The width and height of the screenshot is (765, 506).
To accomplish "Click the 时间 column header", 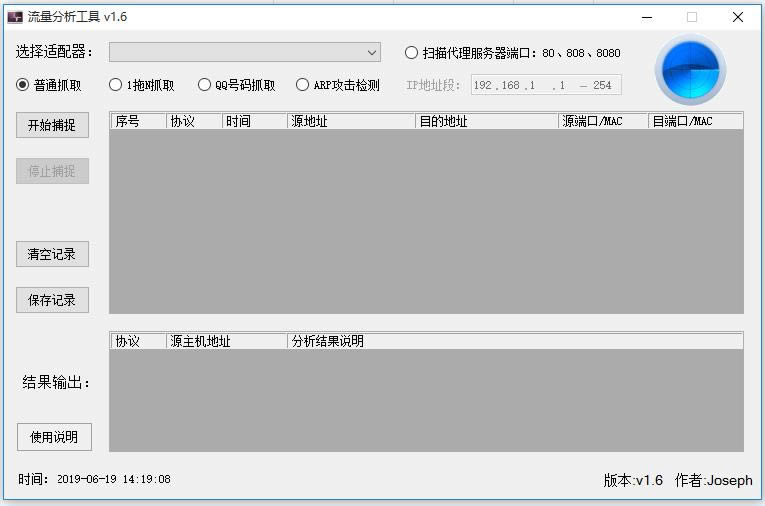I will click(x=254, y=121).
